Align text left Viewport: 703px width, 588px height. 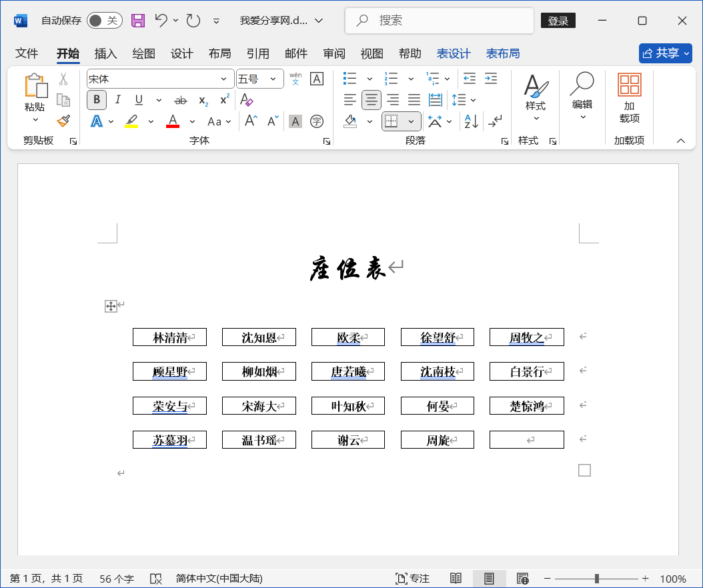pos(349,99)
